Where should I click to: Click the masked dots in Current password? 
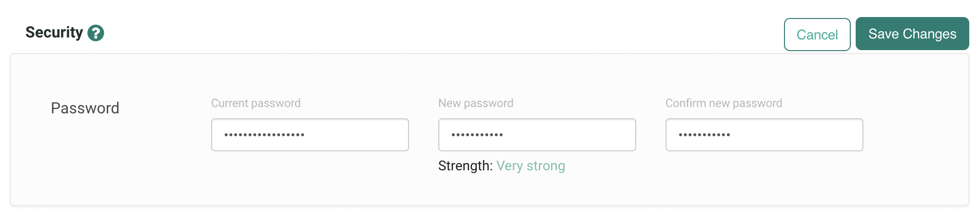coord(264,135)
